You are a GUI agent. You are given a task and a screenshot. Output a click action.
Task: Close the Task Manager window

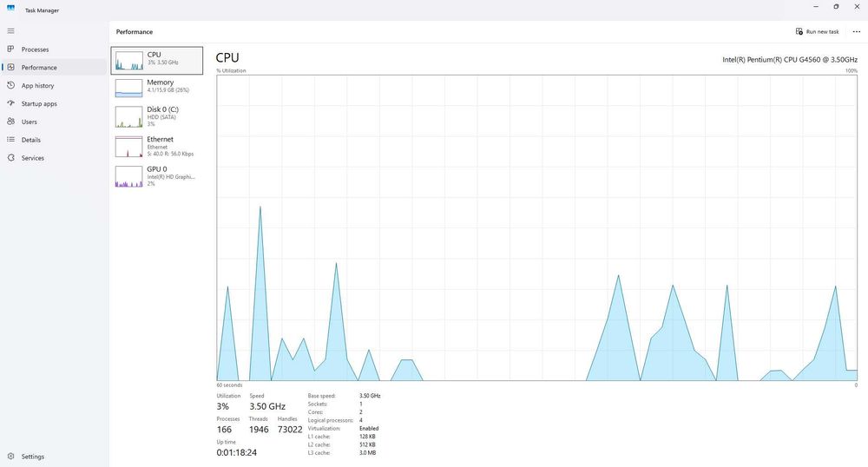click(x=857, y=7)
